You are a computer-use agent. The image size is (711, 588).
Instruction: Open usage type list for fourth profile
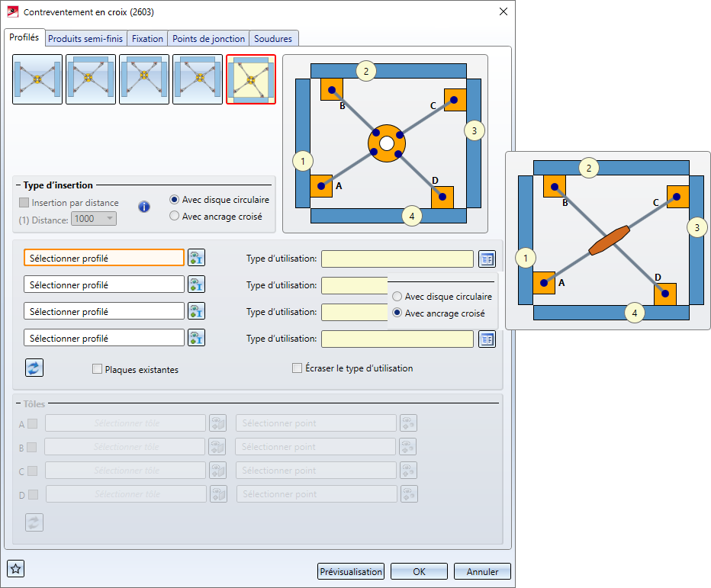[487, 339]
